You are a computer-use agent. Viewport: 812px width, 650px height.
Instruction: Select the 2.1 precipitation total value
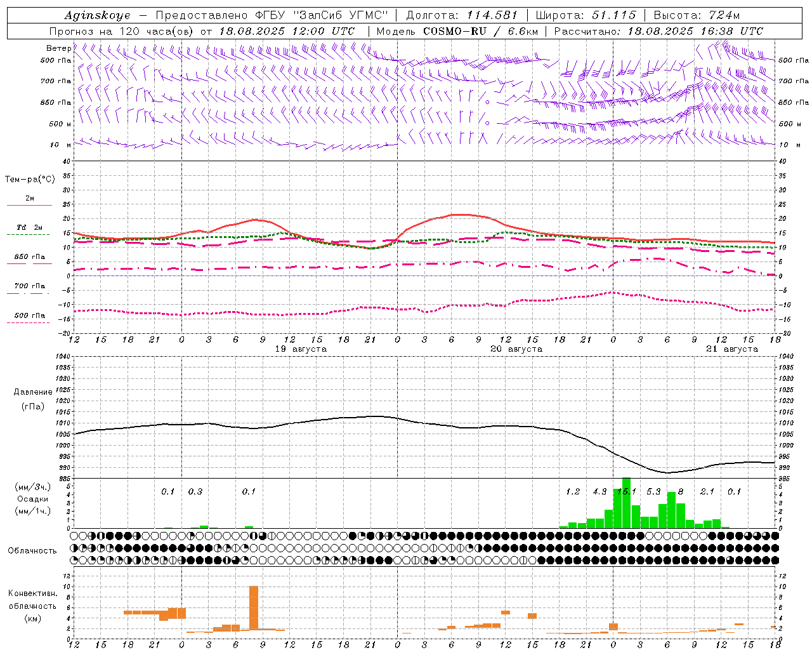coord(707,491)
